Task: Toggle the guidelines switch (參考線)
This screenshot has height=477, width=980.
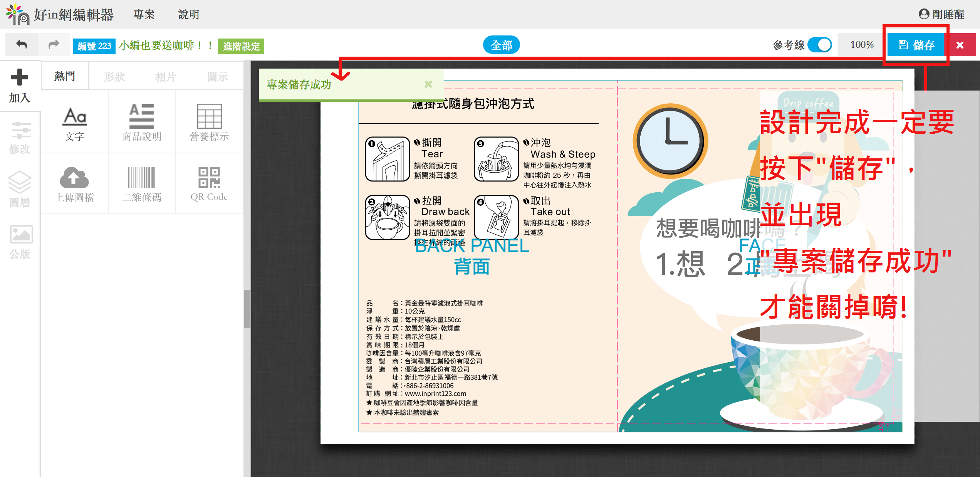Action: 820,45
